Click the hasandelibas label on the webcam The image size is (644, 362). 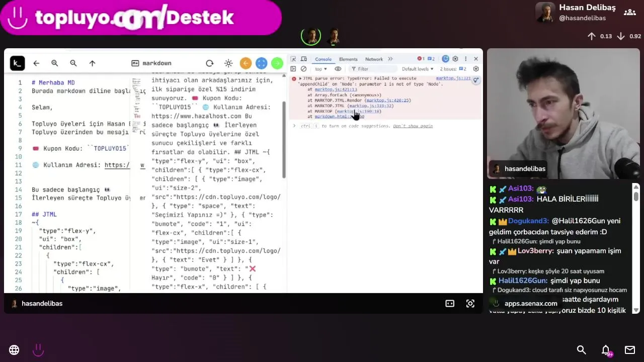pos(525,168)
